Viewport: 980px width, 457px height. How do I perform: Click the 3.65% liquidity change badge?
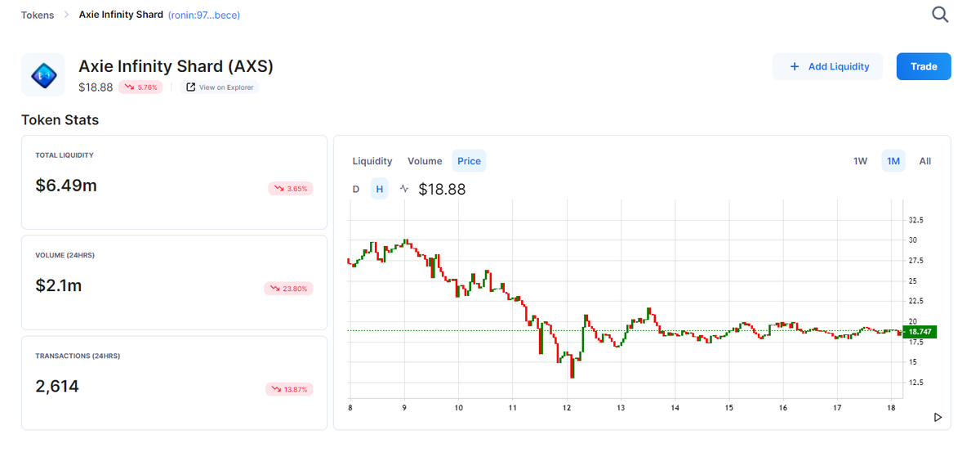(x=291, y=189)
